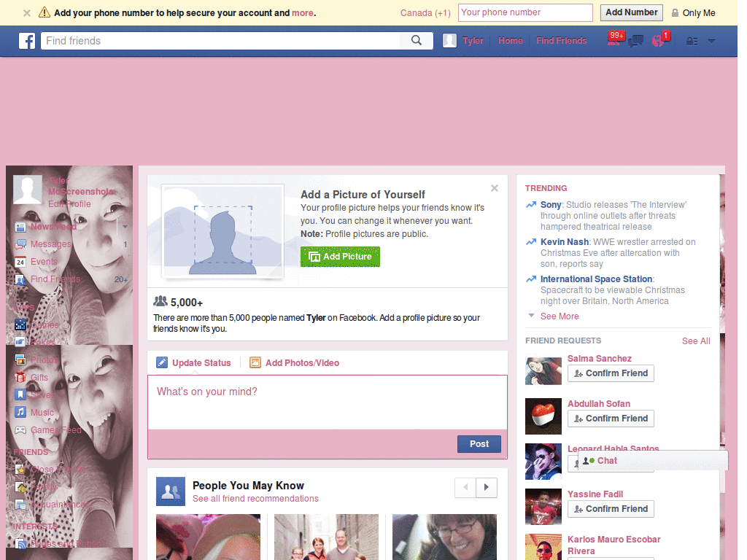Click the Acquaintances list icon
Image resolution: width=747 pixels, height=560 pixels.
(x=20, y=505)
